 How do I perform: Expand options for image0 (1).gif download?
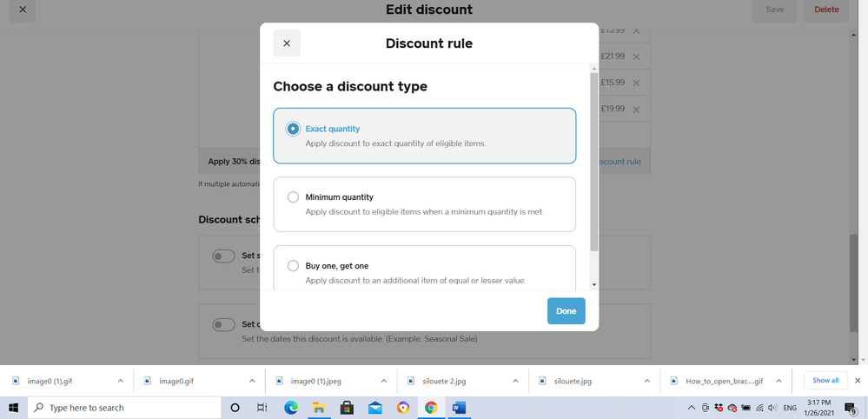pyautogui.click(x=121, y=381)
